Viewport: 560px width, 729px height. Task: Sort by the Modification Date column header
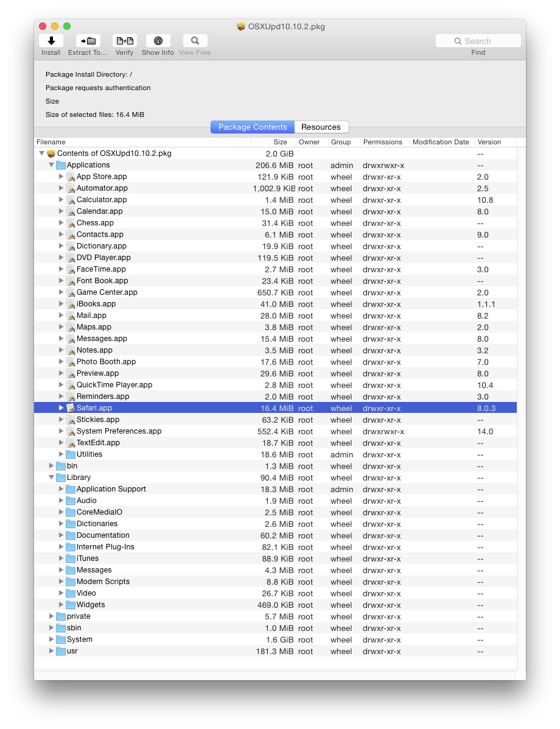click(442, 143)
